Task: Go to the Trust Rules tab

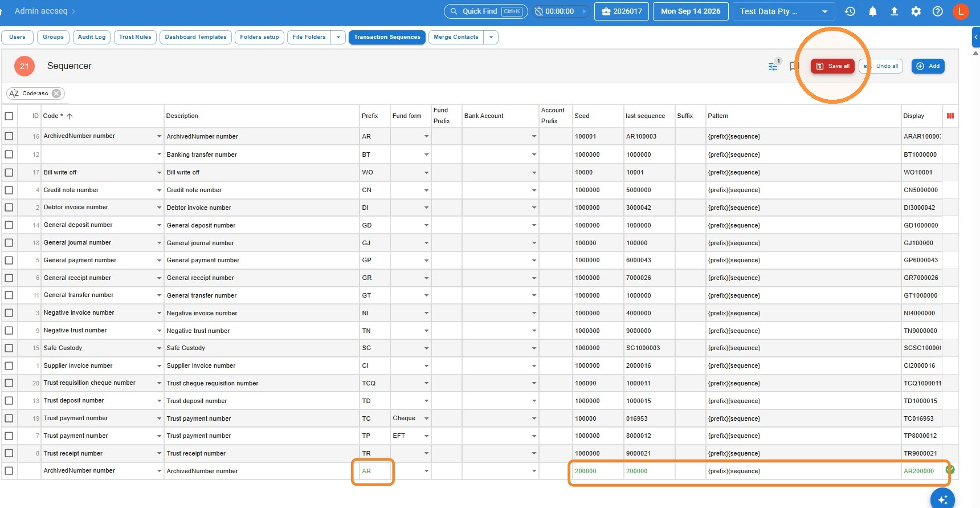Action: (x=135, y=37)
